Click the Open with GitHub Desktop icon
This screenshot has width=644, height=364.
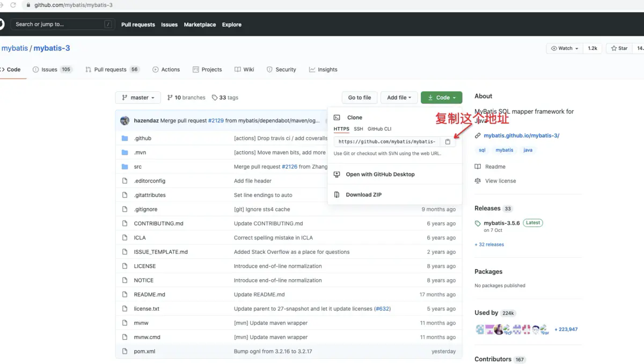coord(337,174)
